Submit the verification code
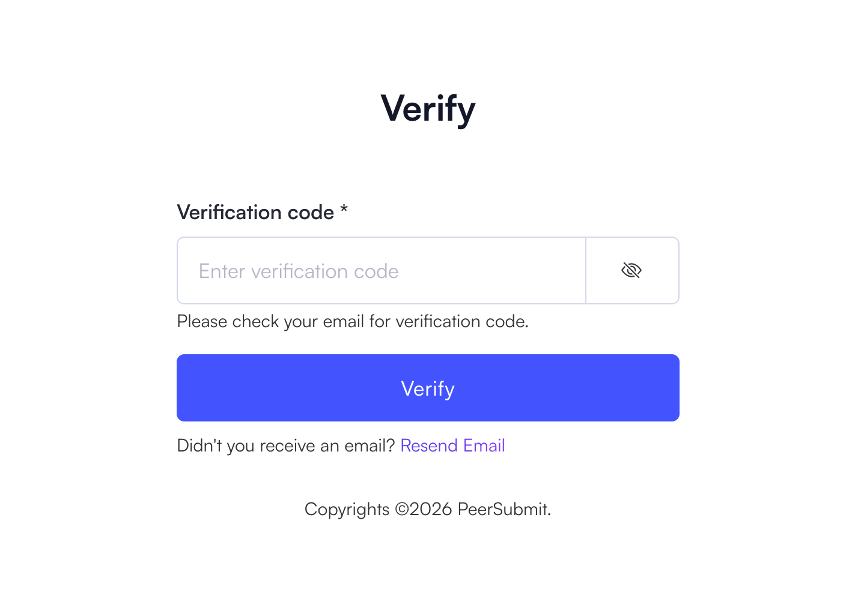The image size is (858, 616). [427, 387]
